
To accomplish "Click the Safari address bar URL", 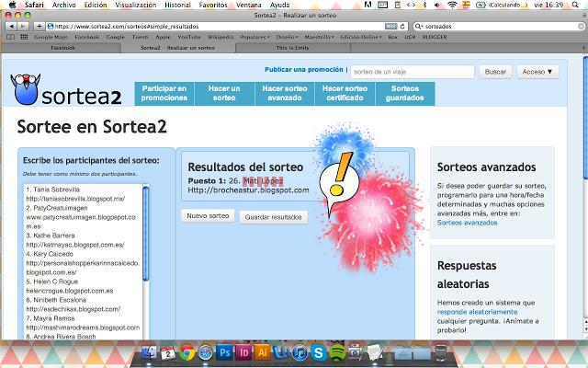I will (127, 27).
